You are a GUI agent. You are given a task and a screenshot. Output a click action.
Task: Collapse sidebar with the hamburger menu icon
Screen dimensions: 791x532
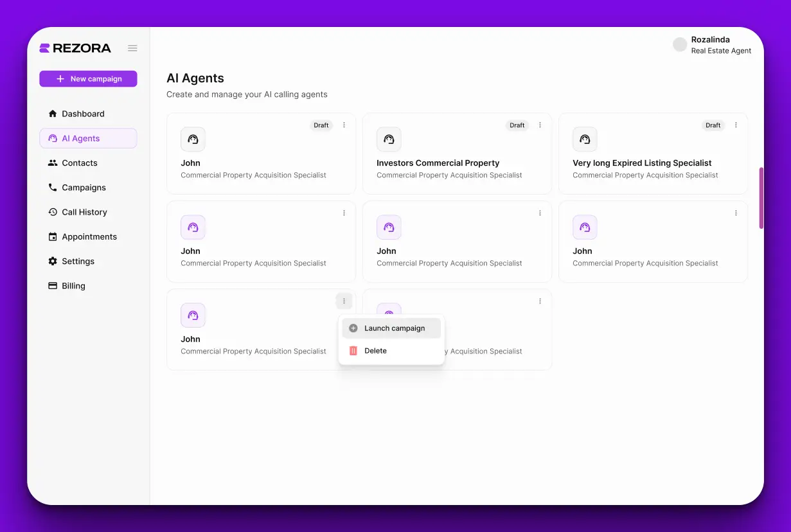(x=132, y=48)
